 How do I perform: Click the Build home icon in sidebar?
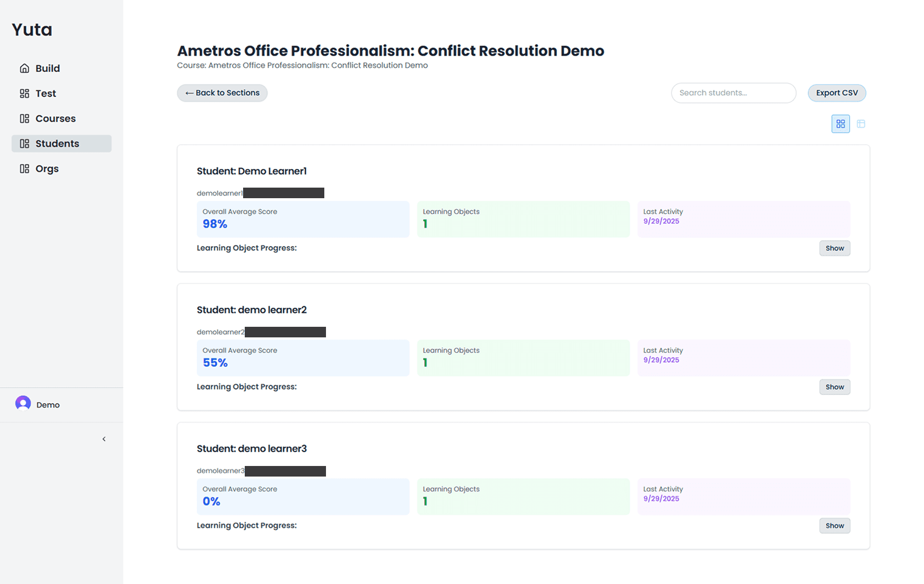tap(24, 68)
